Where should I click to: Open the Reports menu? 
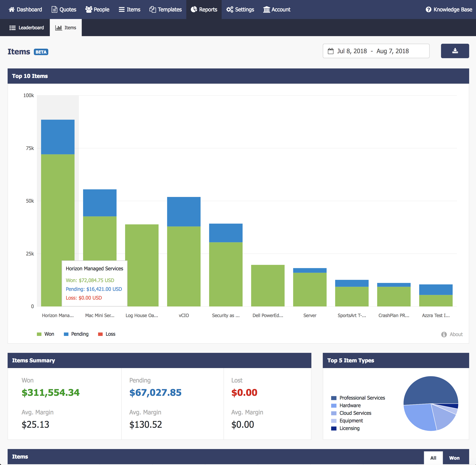click(x=204, y=10)
